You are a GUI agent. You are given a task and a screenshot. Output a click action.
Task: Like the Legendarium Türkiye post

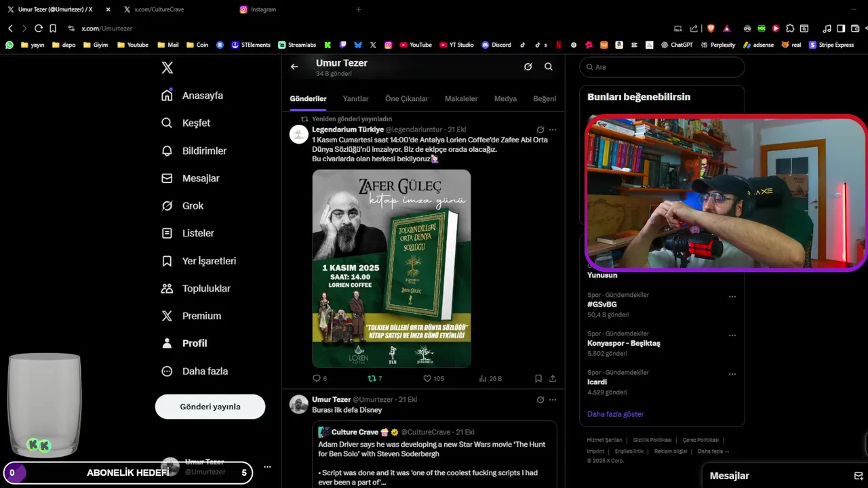click(433, 379)
